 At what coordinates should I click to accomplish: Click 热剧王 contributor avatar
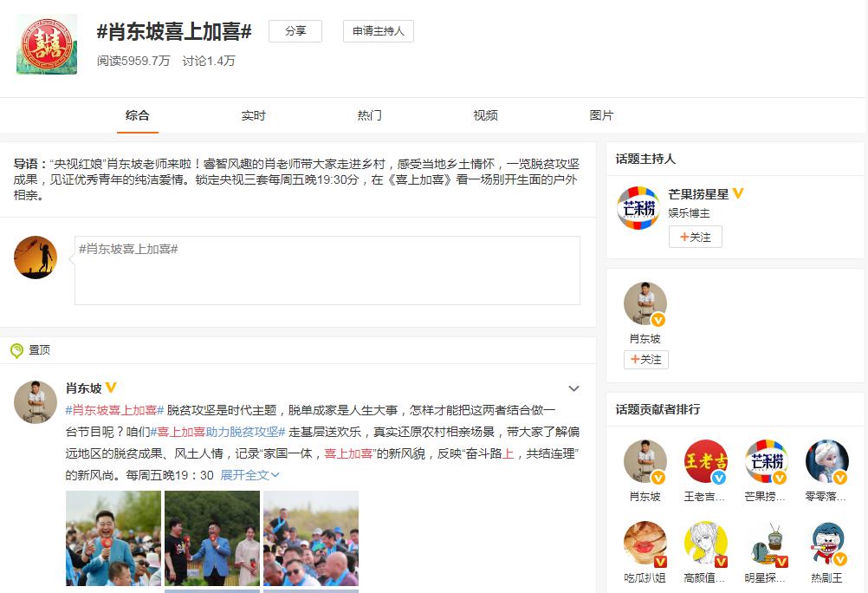click(826, 544)
